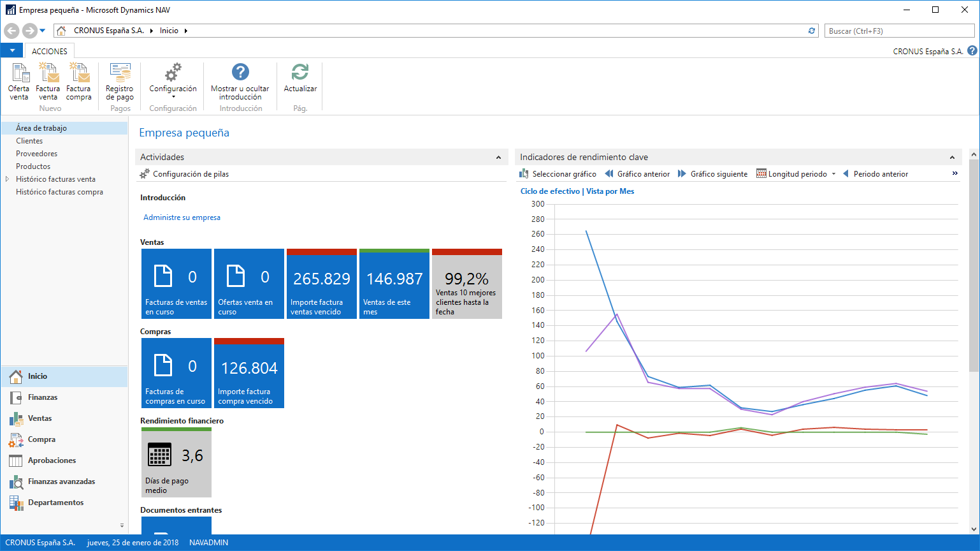The image size is (980, 551).
Task: Select the Ventas navigation button
Action: click(x=64, y=418)
